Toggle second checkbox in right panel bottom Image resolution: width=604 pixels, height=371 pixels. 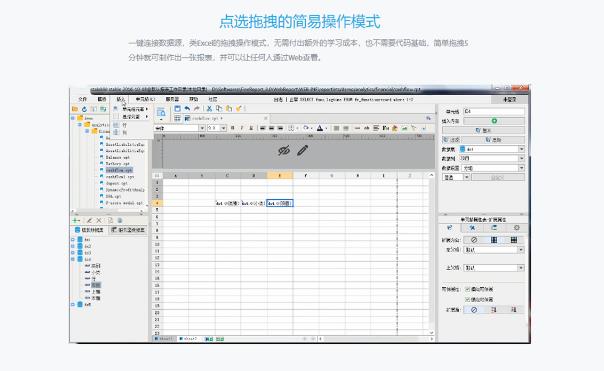468,299
